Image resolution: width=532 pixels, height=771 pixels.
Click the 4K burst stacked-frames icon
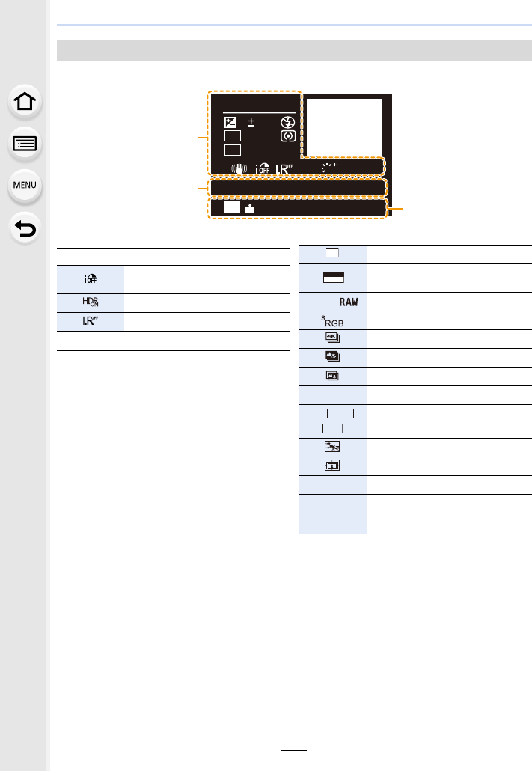[x=333, y=338]
